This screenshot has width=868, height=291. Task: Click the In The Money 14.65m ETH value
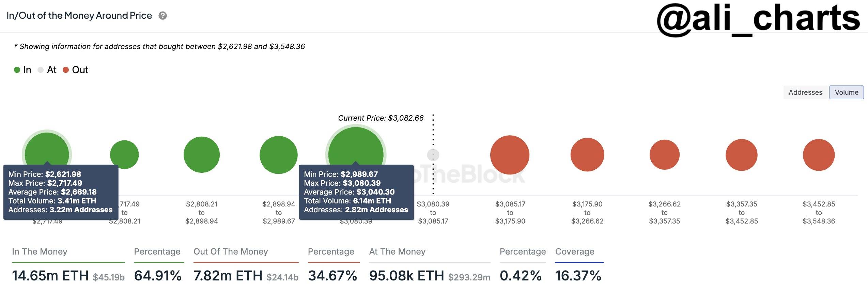click(50, 275)
